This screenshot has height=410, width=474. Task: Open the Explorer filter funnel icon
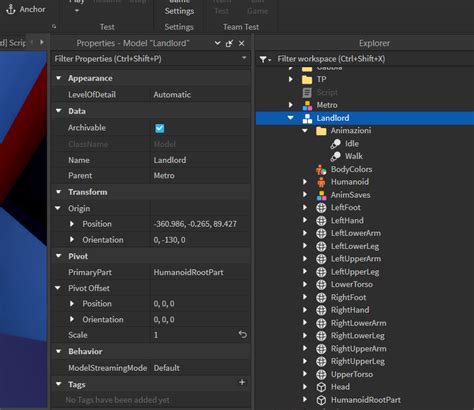(265, 59)
